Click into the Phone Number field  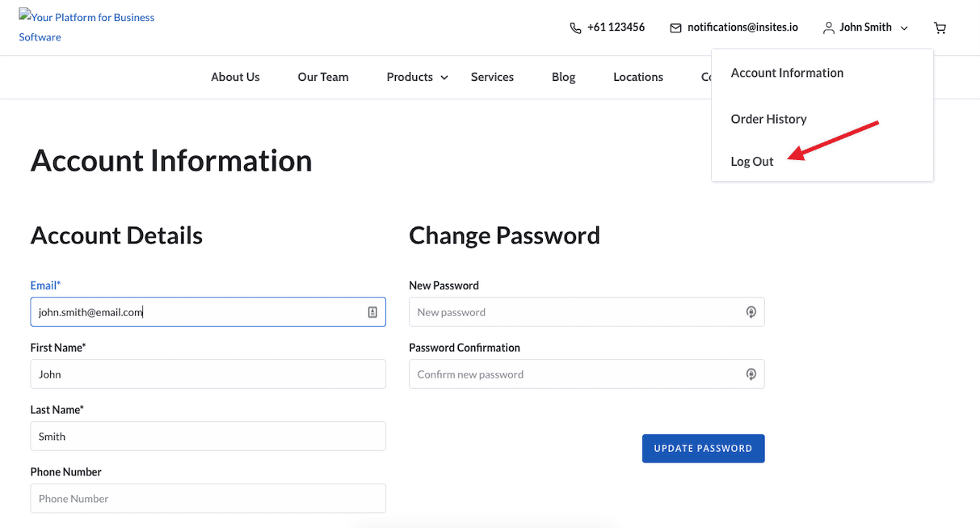(x=208, y=499)
